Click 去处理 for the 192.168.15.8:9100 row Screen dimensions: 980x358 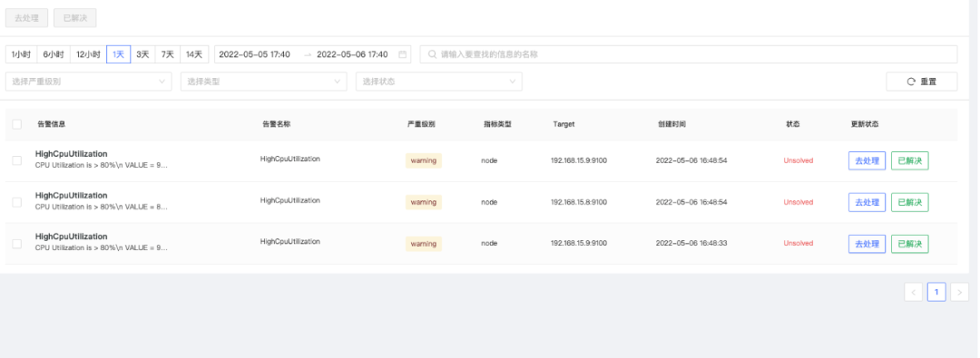pyautogui.click(x=867, y=202)
